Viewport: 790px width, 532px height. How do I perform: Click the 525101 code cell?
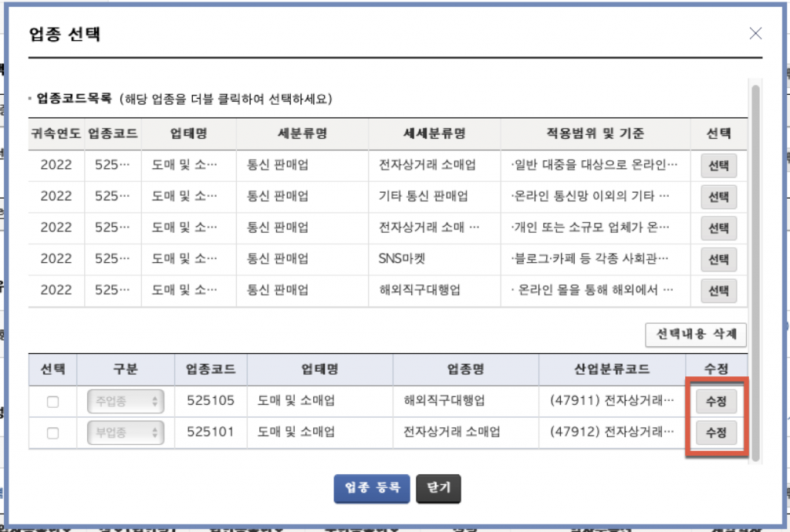[211, 432]
